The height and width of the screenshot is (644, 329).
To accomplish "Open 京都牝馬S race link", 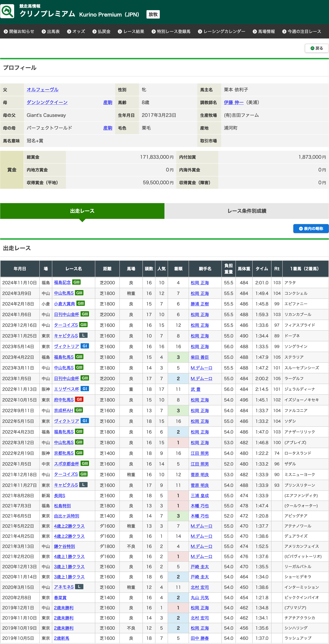I will coord(64,453).
